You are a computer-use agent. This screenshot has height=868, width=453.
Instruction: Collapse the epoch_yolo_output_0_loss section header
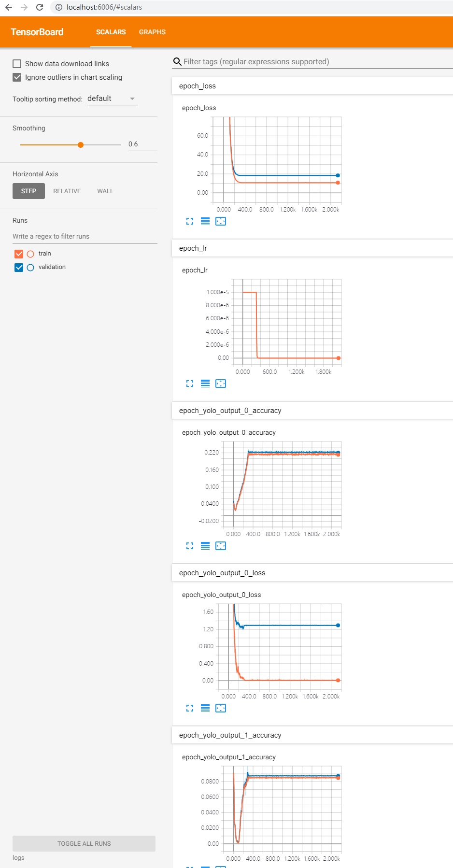(x=312, y=573)
